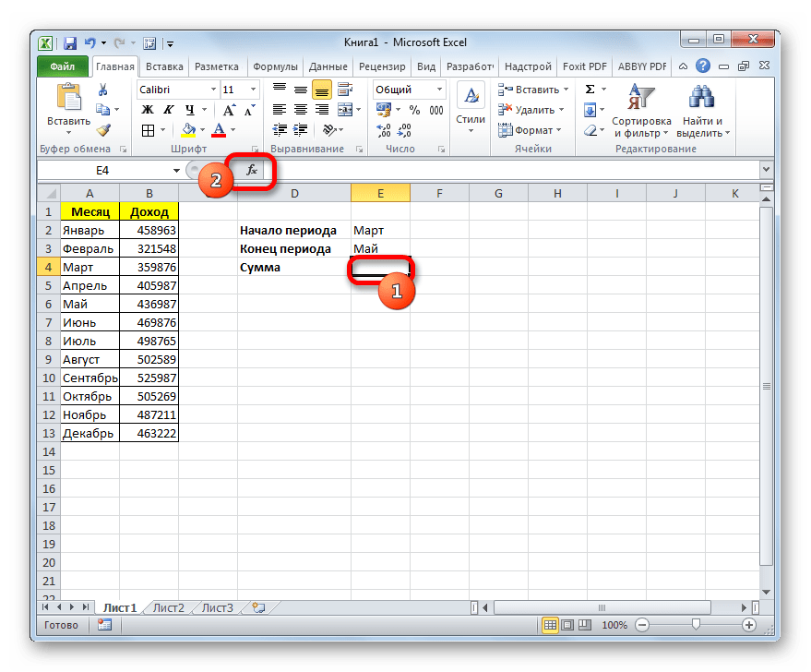Click the Insert Function fx icon
The height and width of the screenshot is (672, 811).
tap(252, 170)
